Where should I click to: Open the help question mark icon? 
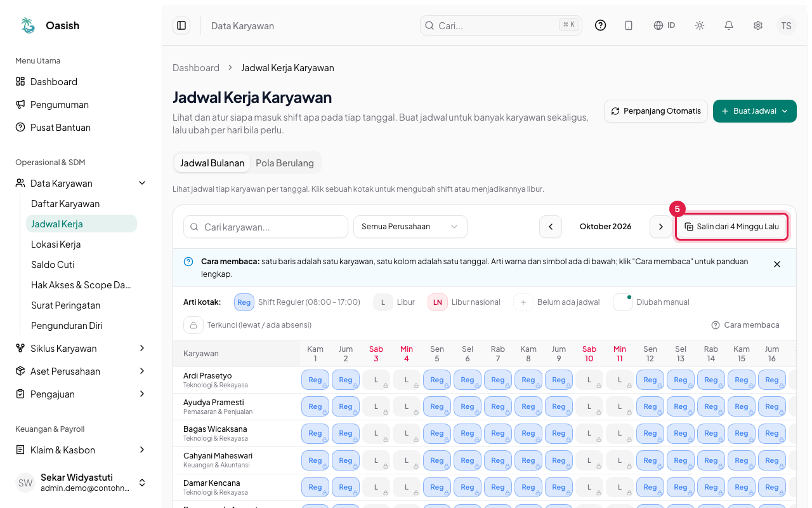click(600, 25)
